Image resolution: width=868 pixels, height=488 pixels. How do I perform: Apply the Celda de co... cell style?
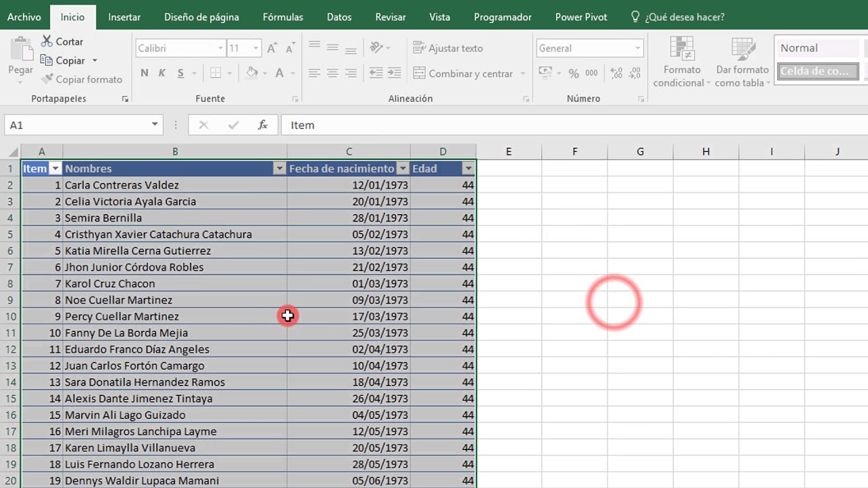[818, 70]
